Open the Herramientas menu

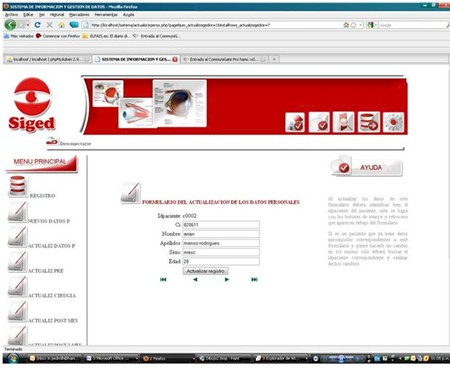tap(106, 15)
